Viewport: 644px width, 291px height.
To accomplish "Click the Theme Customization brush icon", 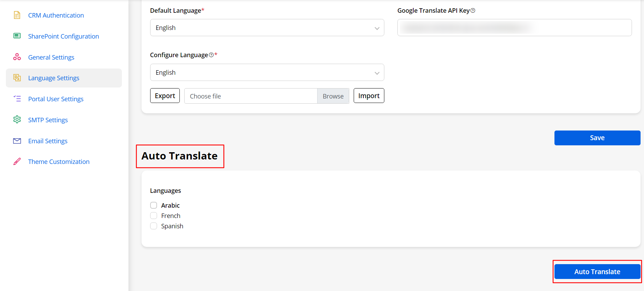I will coord(17,162).
